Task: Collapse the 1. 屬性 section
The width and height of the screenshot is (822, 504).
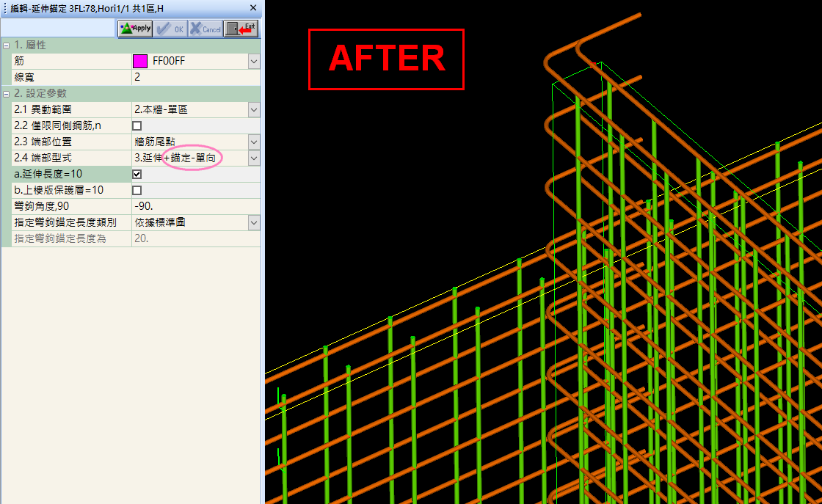Action: coord(7,45)
